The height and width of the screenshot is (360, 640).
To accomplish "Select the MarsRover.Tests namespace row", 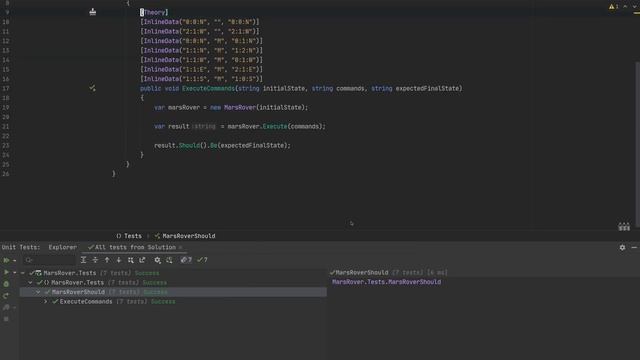I will pos(173,282).
